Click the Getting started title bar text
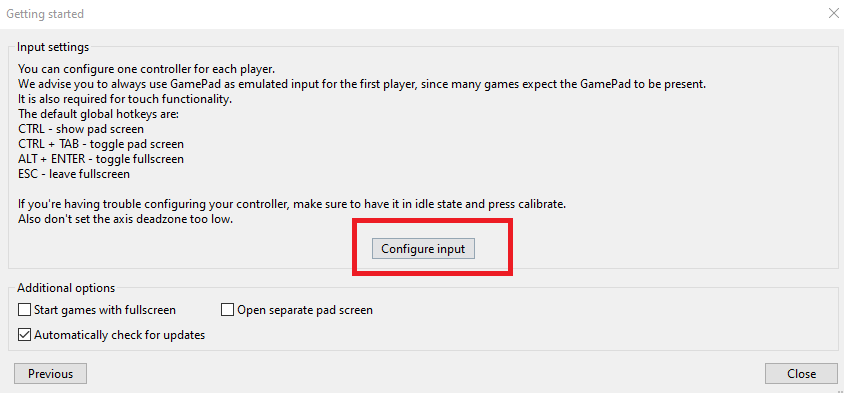This screenshot has height=393, width=844. click(45, 14)
